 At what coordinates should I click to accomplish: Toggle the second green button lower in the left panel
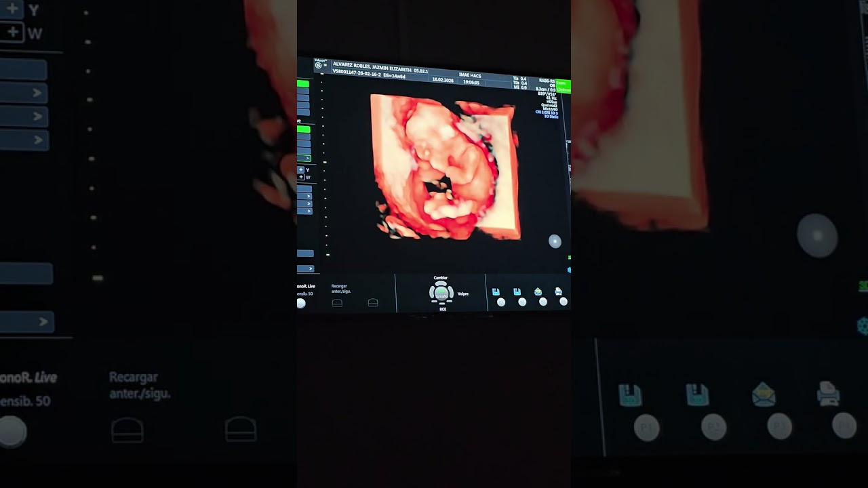[x=304, y=129]
